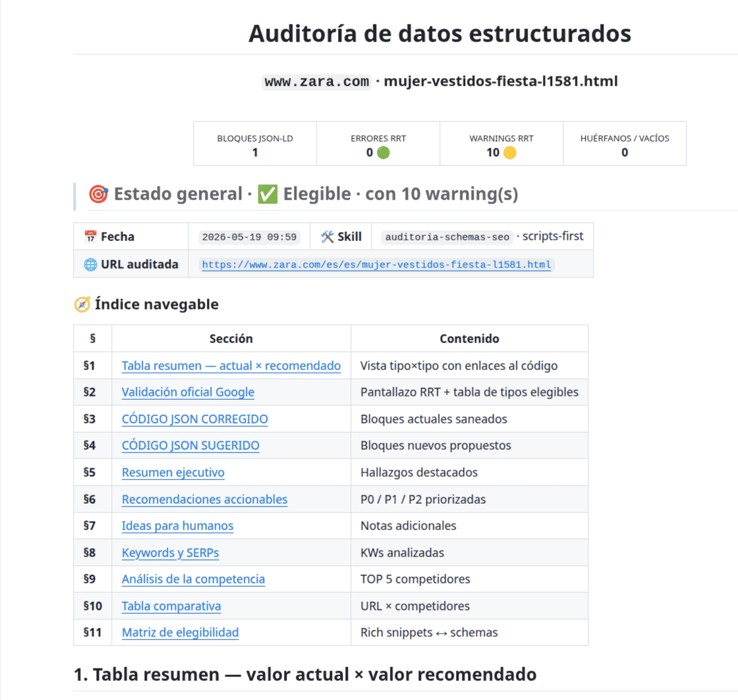Click the auditoria-schemas-seo code label
Screen dimensions: 738x700
coord(447,237)
